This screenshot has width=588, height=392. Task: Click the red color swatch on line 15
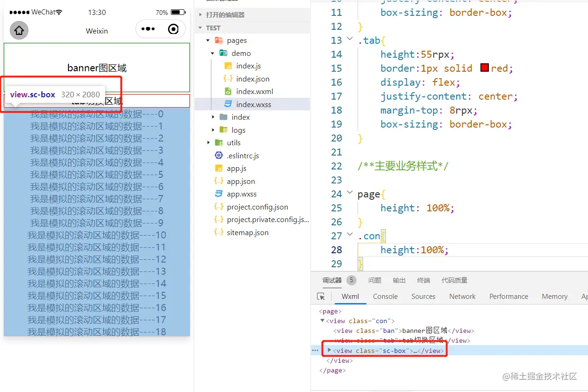click(x=484, y=68)
